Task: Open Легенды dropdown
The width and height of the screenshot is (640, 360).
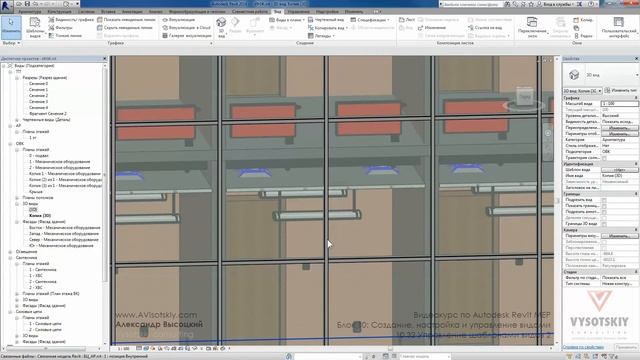Action: click(x=321, y=36)
